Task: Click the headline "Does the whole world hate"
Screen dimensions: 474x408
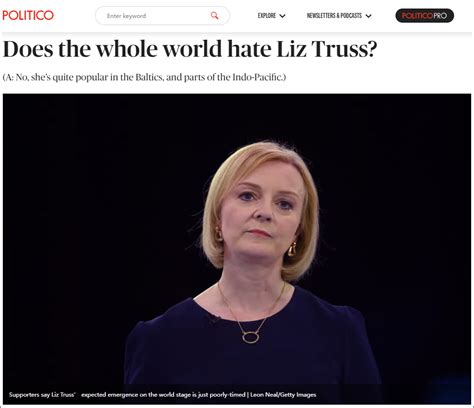Action: point(137,49)
